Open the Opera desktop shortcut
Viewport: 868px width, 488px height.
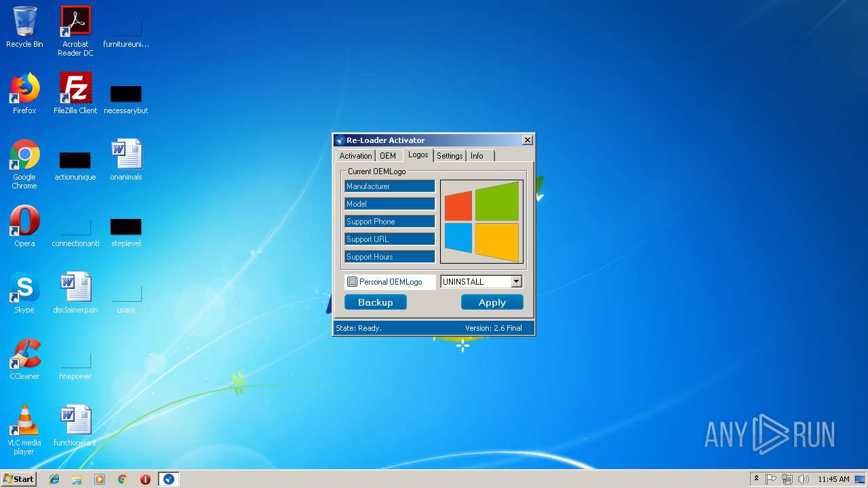(24, 226)
